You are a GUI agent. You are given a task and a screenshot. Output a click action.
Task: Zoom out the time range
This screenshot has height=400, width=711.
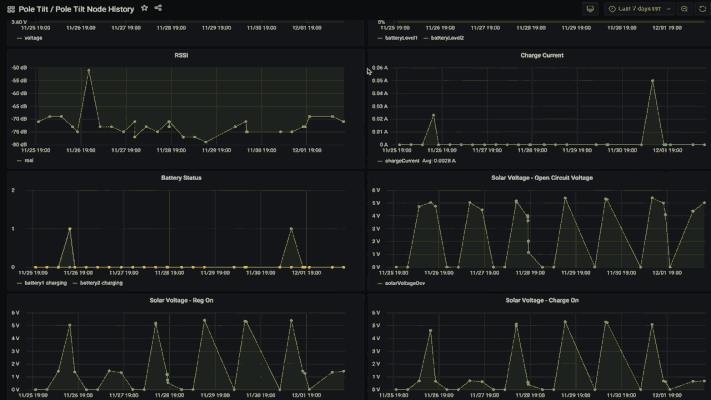tap(684, 9)
